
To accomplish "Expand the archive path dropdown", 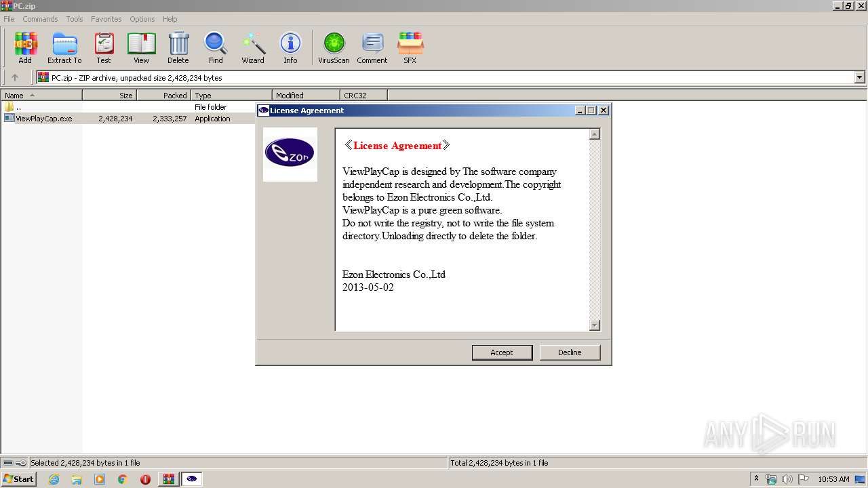I will pos(859,77).
